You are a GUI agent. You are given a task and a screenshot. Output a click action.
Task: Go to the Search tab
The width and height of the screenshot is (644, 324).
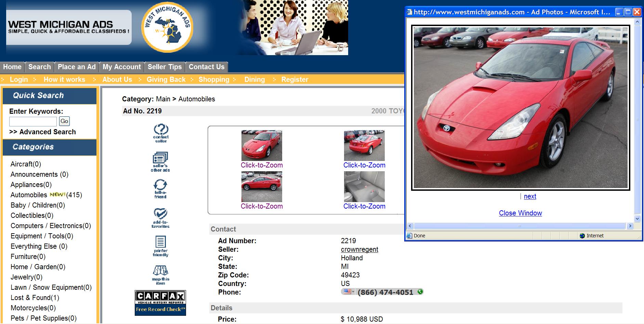click(40, 67)
